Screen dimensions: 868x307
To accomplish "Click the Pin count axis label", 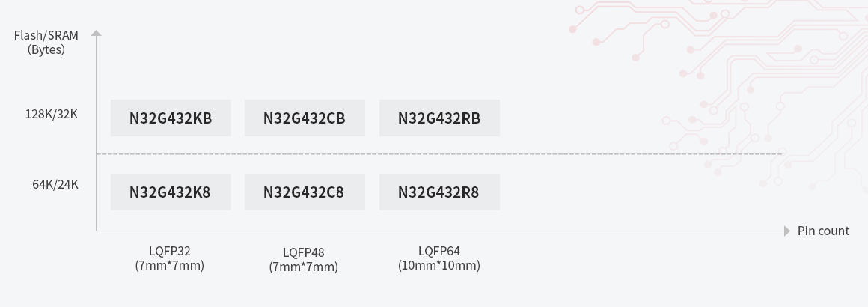I will tap(823, 231).
